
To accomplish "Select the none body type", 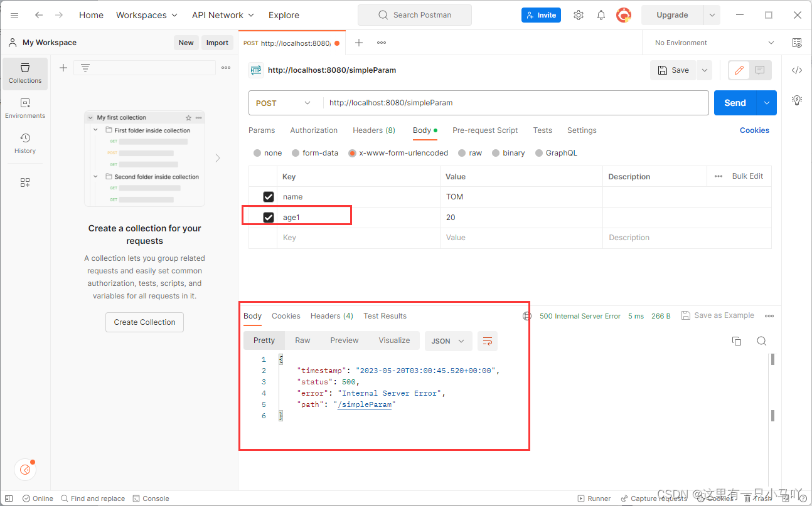I will click(257, 153).
